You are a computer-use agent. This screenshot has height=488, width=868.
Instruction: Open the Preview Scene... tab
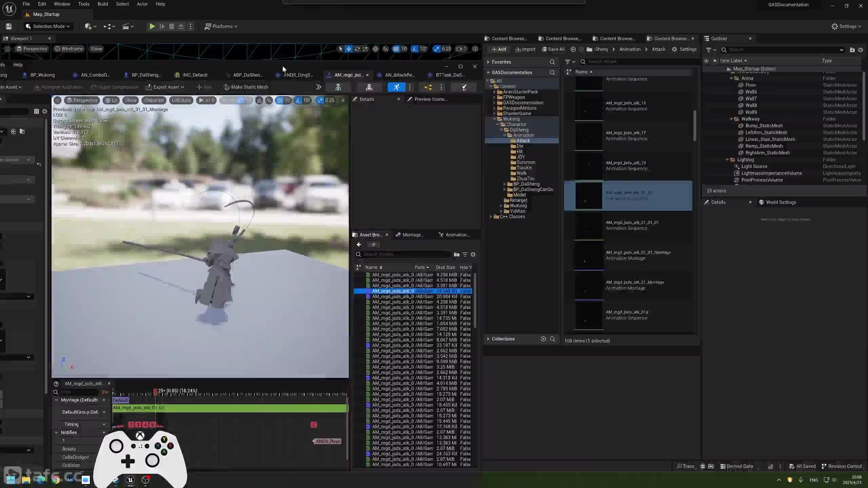[x=428, y=99]
